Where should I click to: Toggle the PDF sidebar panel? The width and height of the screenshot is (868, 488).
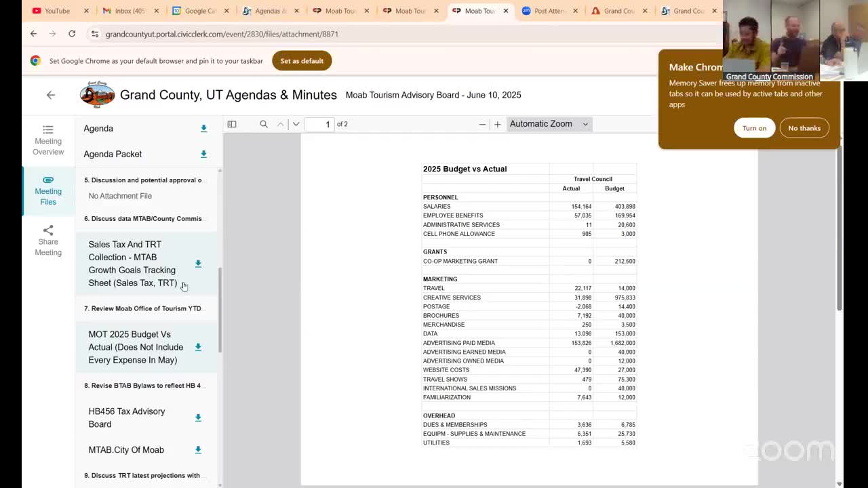pos(232,124)
